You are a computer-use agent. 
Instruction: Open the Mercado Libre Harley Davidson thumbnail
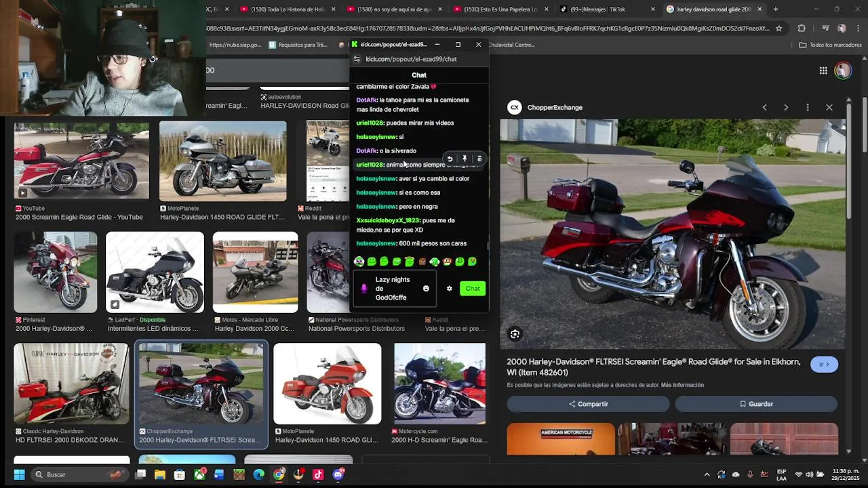[x=255, y=272]
